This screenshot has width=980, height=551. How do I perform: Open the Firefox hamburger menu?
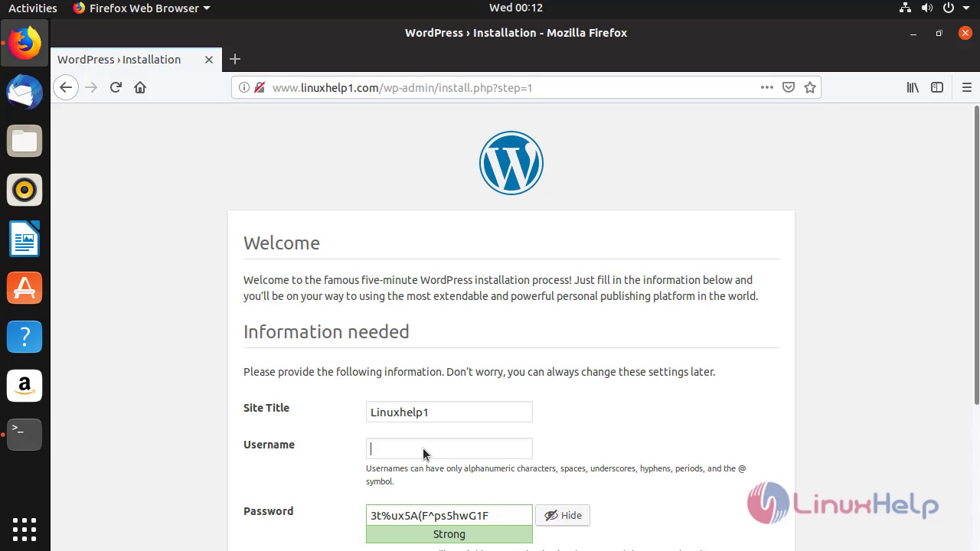966,87
